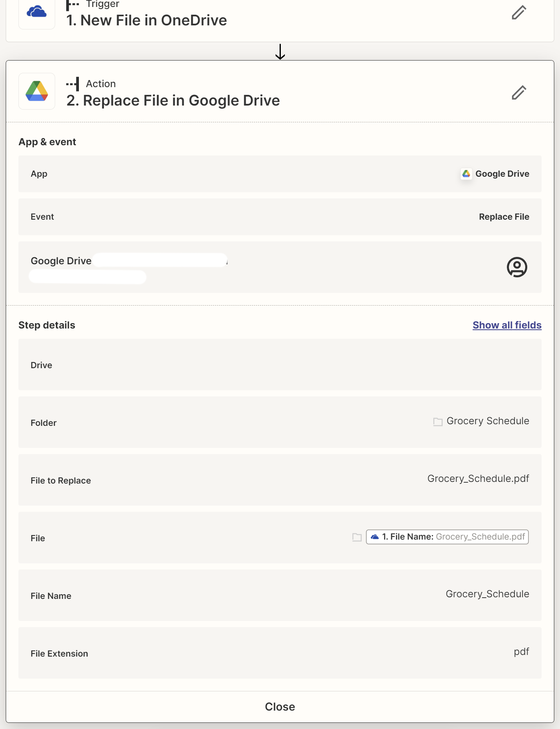560x729 pixels.
Task: Click the File Extension value pdf
Action: click(521, 652)
